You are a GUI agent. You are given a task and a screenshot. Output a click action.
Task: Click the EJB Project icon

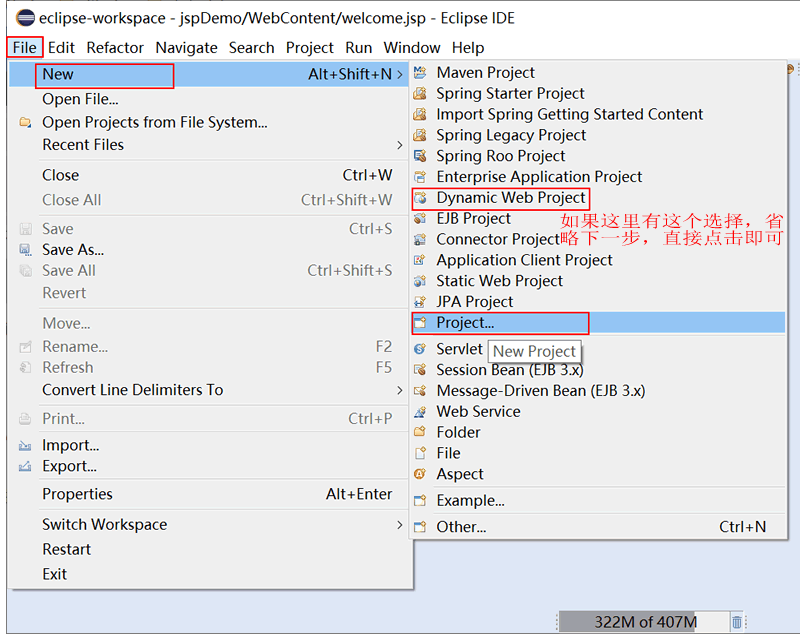pos(420,218)
